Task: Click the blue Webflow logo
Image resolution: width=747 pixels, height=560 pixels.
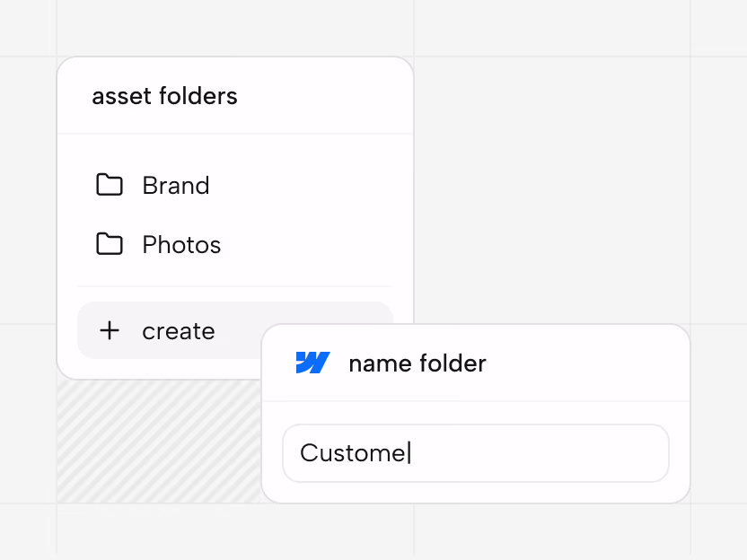Action: coord(312,363)
